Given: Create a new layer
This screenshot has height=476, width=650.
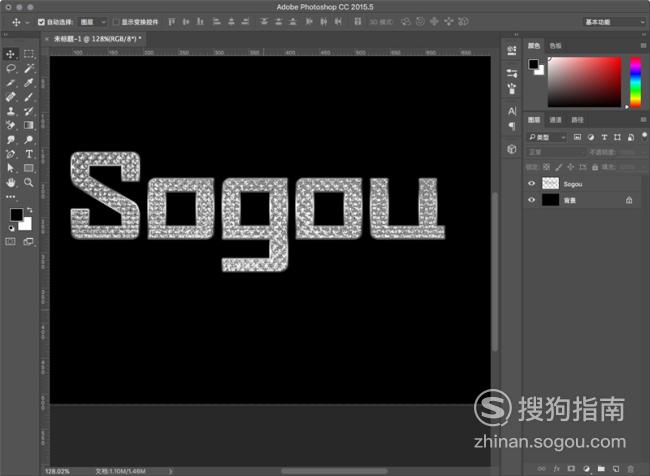Looking at the screenshot, I should point(616,469).
